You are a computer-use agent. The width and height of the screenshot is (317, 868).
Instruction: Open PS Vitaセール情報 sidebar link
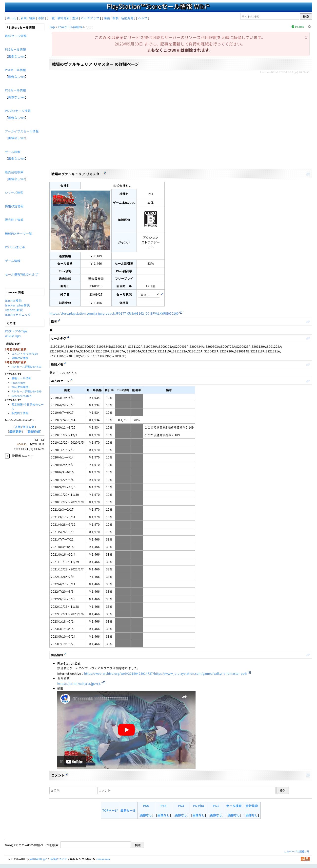tap(18, 111)
